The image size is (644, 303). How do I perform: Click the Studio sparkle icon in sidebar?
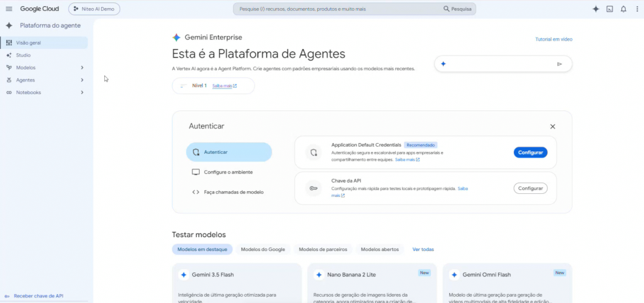point(9,55)
